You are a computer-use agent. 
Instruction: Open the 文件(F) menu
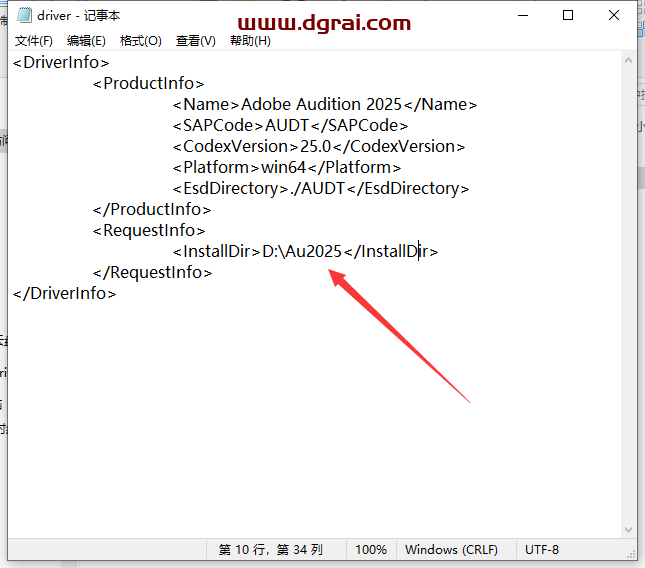pyautogui.click(x=34, y=41)
